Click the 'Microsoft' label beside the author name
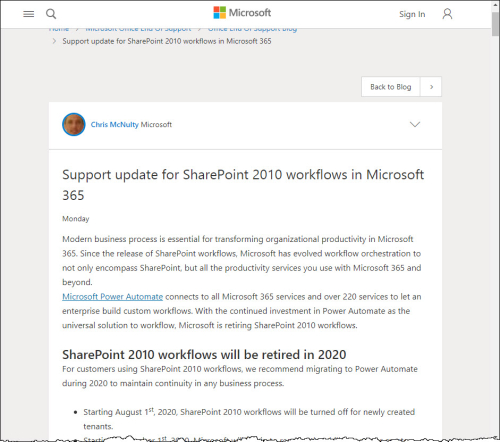 pos(156,124)
